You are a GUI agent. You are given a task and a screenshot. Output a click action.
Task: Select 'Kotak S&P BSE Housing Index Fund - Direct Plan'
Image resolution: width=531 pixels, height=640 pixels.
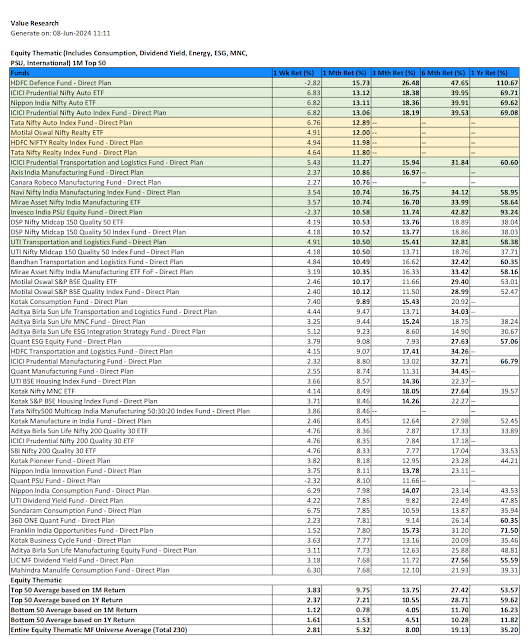coord(84,401)
